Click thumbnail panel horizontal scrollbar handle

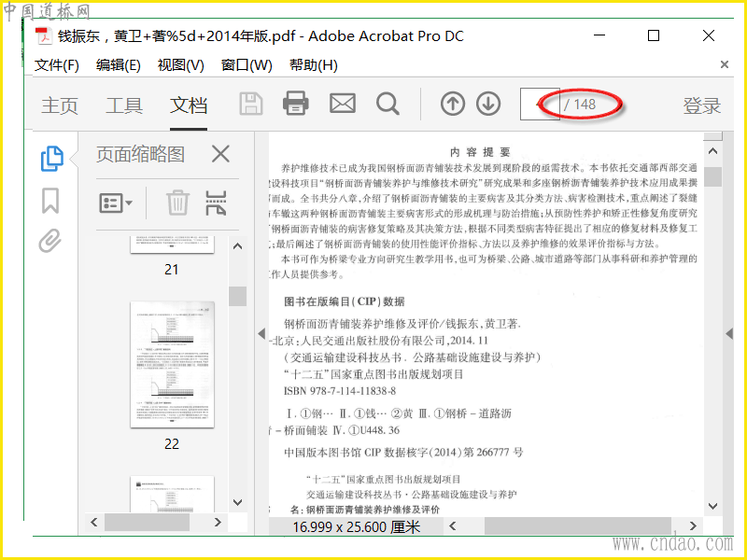click(147, 522)
